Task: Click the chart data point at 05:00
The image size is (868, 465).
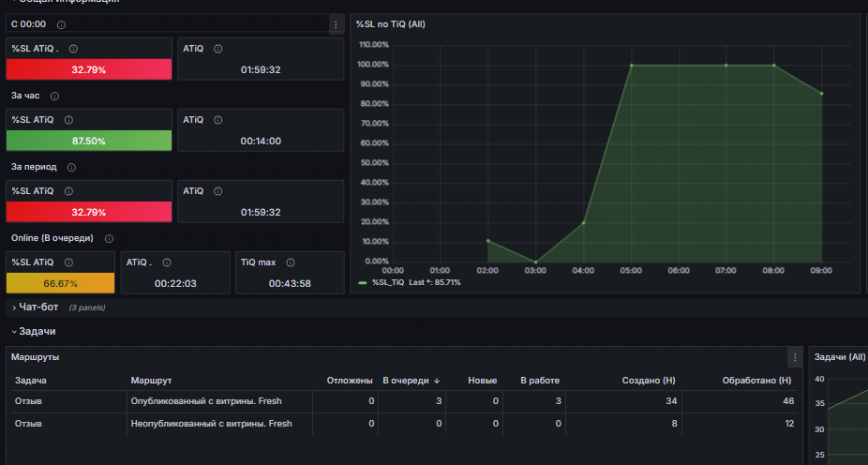Action: (631, 66)
